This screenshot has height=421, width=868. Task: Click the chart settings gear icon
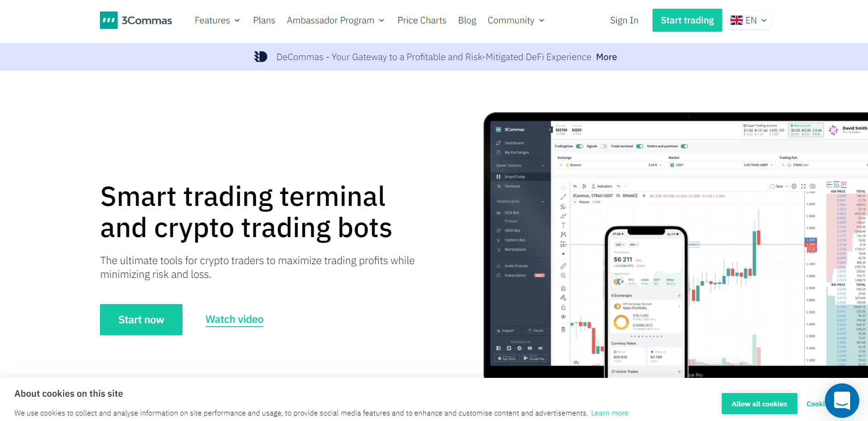pyautogui.click(x=794, y=186)
